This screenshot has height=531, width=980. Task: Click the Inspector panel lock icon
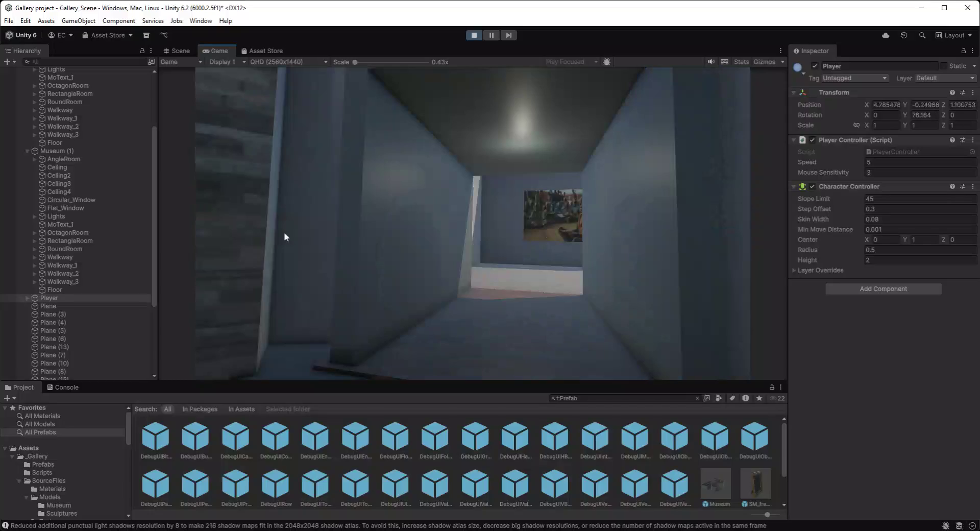963,51
